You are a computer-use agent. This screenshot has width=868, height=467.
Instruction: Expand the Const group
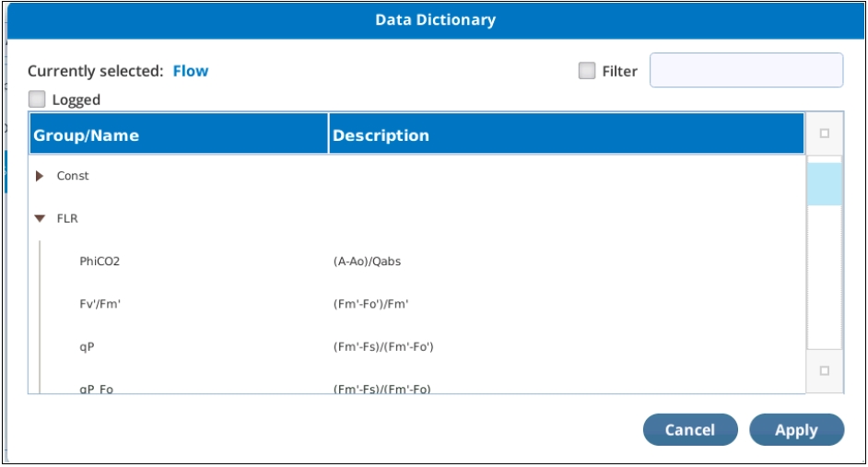tap(40, 176)
